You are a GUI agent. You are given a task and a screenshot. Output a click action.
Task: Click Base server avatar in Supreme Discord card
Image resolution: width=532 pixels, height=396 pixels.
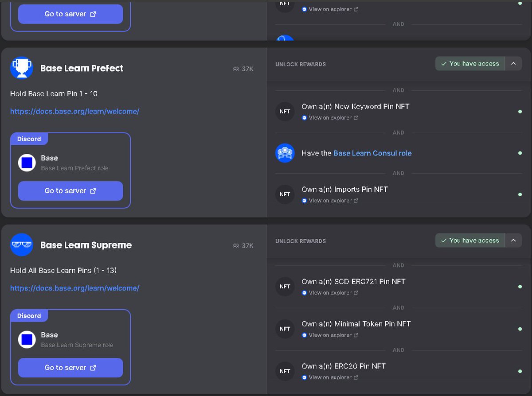(x=27, y=339)
